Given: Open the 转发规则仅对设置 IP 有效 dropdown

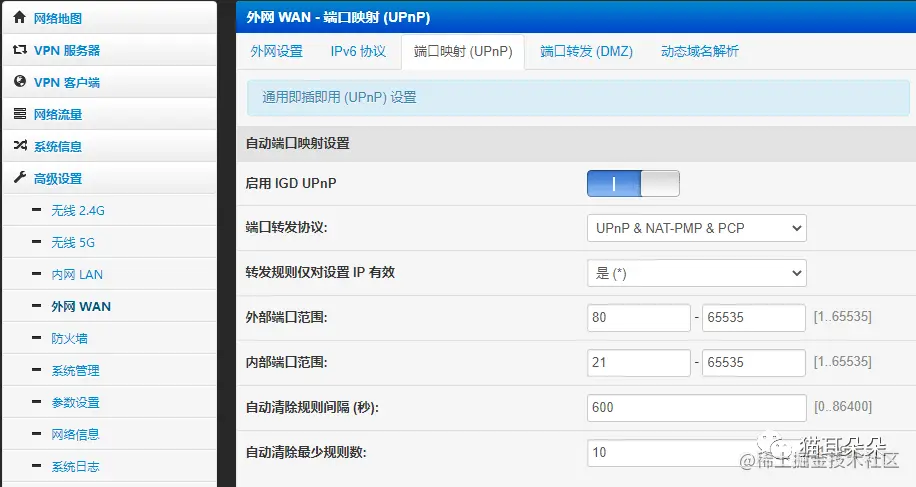Looking at the screenshot, I should (697, 273).
